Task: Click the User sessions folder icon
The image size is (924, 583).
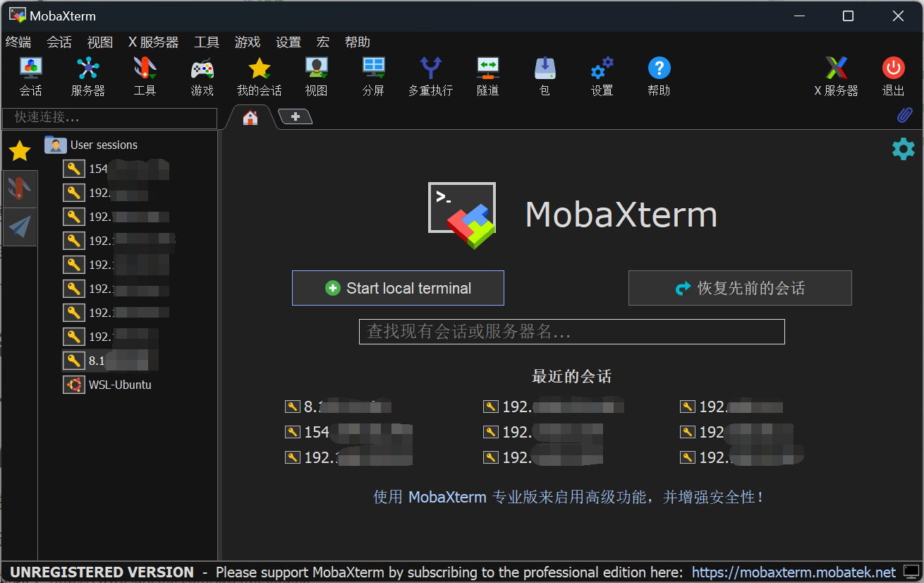Action: (x=56, y=145)
